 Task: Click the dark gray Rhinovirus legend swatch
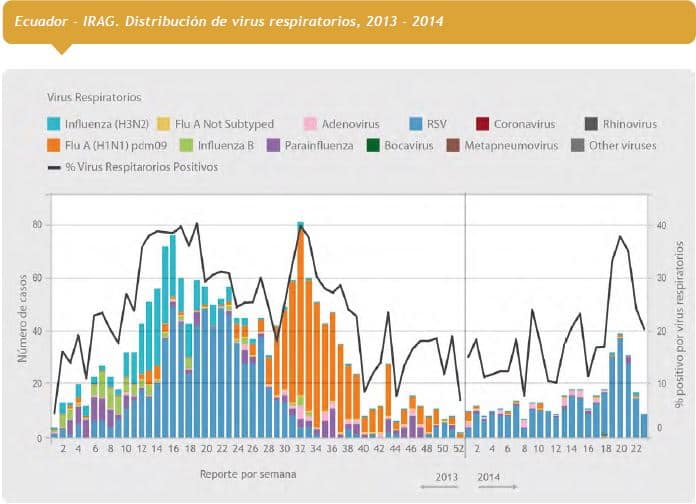point(592,124)
